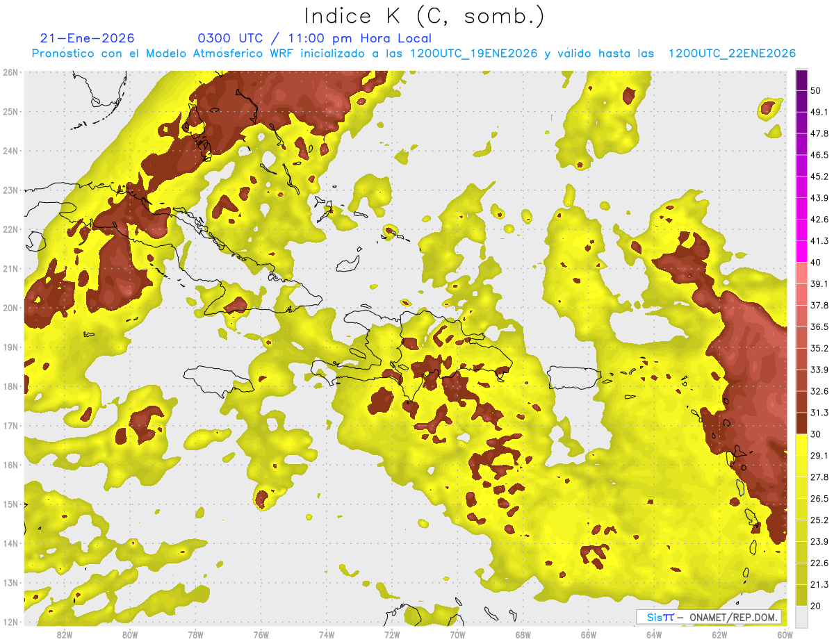Click the legend value "46.5"

click(819, 155)
